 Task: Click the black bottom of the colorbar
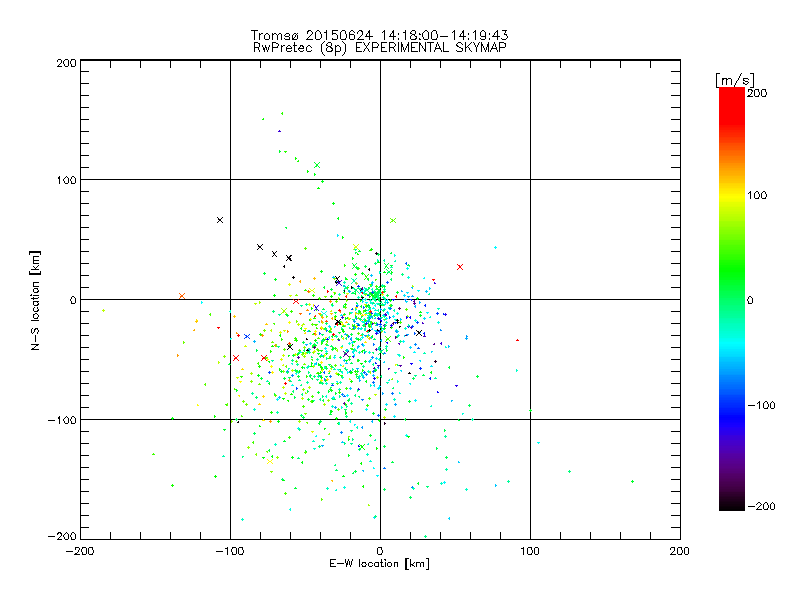(x=732, y=503)
